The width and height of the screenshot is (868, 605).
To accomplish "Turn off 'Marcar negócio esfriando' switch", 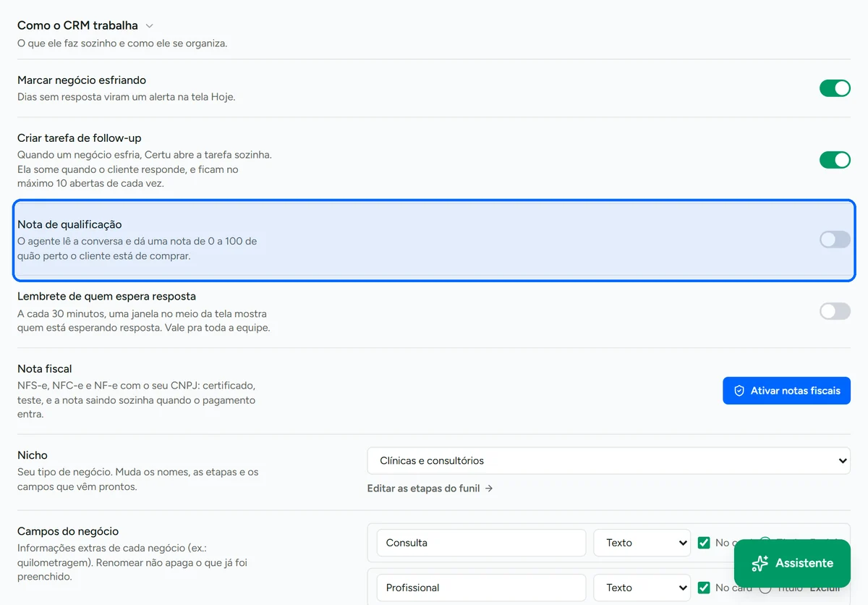I will pyautogui.click(x=835, y=88).
